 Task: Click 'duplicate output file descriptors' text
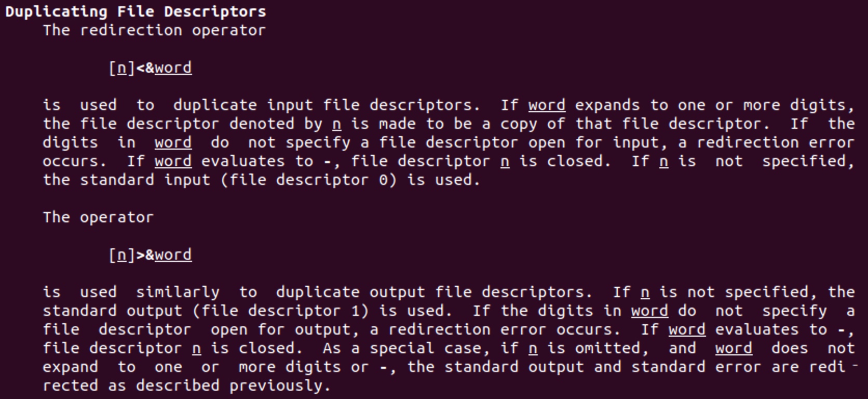430,292
